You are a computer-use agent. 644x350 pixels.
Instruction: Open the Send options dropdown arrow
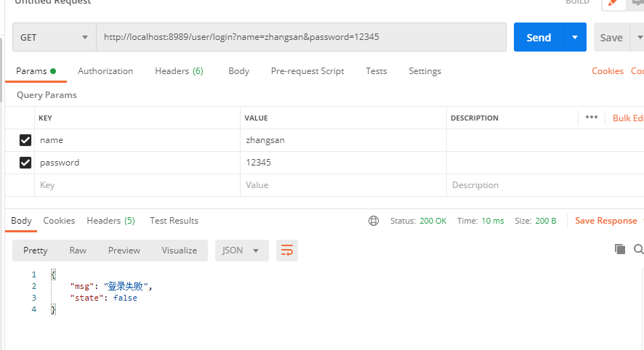click(576, 37)
